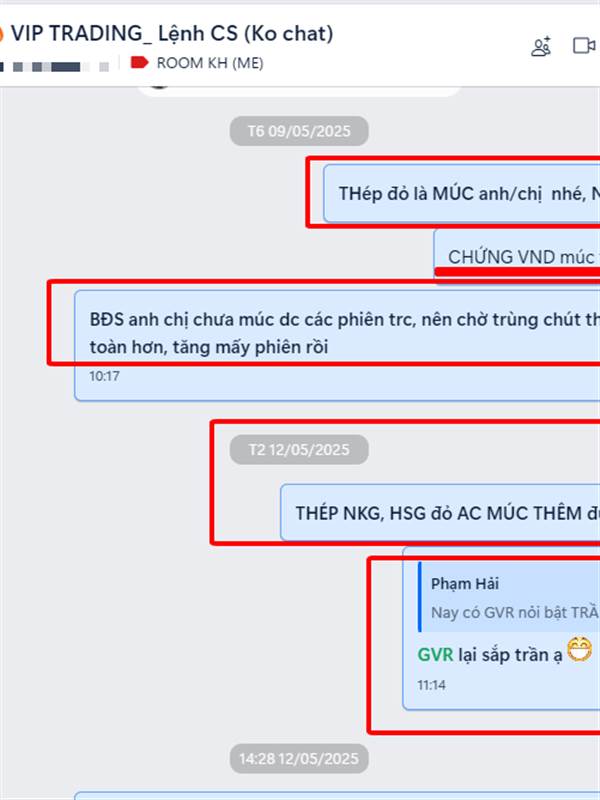Select the 'THÉP NKG, HSG đỏ' message
The image size is (600, 800).
click(x=440, y=512)
